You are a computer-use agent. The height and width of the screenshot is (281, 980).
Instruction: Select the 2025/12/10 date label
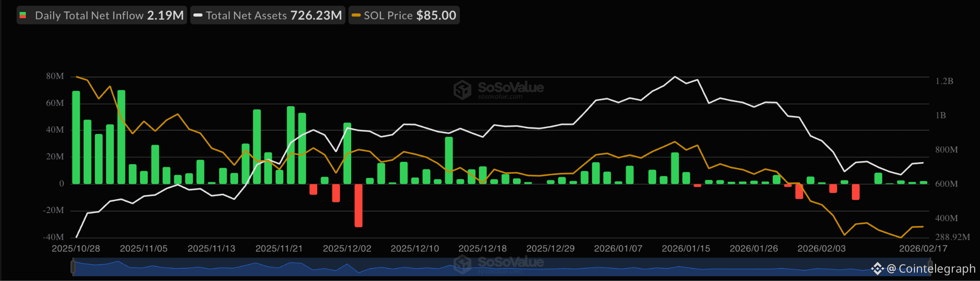[415, 248]
